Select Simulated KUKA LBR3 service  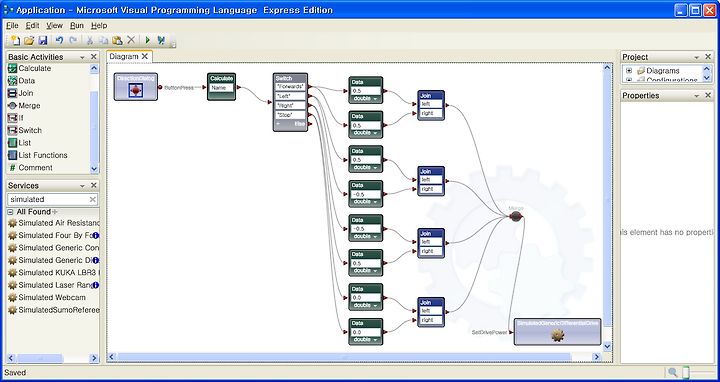point(53,273)
